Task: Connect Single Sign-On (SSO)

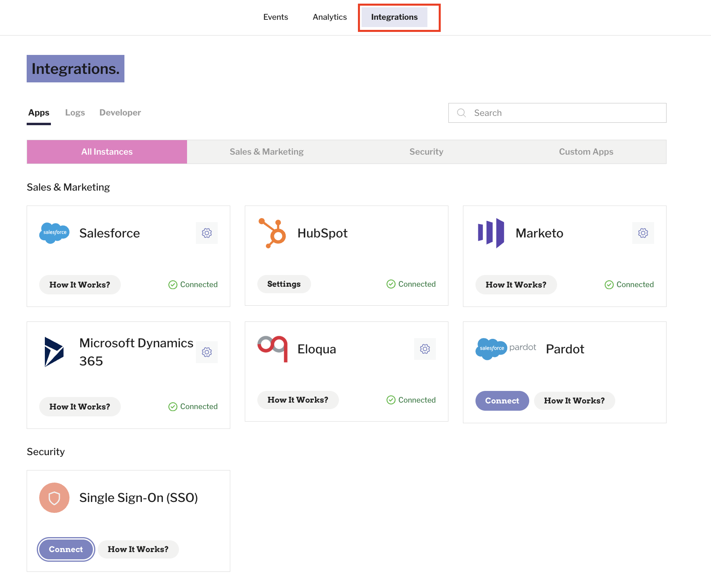Action: [x=66, y=549]
